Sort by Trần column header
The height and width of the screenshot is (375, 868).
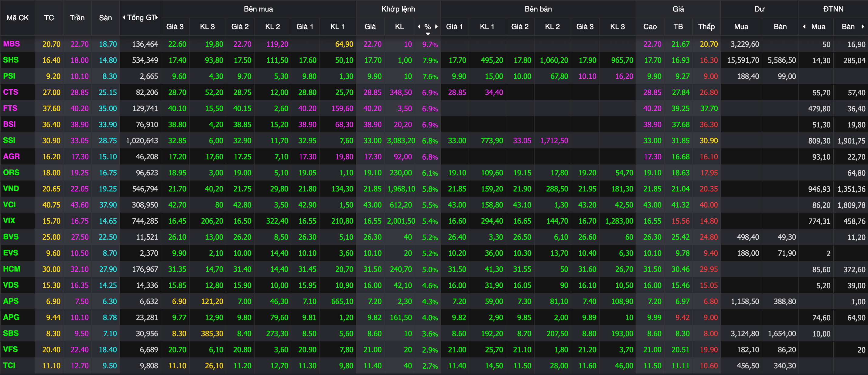point(77,18)
